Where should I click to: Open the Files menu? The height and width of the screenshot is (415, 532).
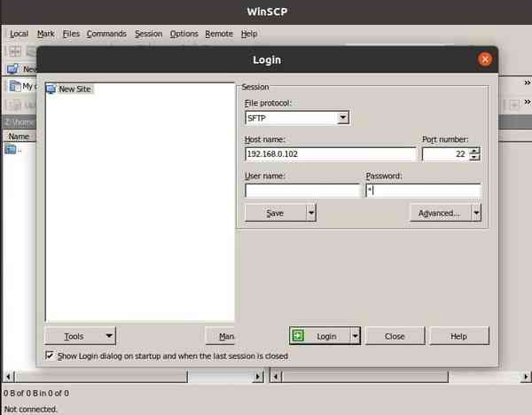[x=71, y=34]
